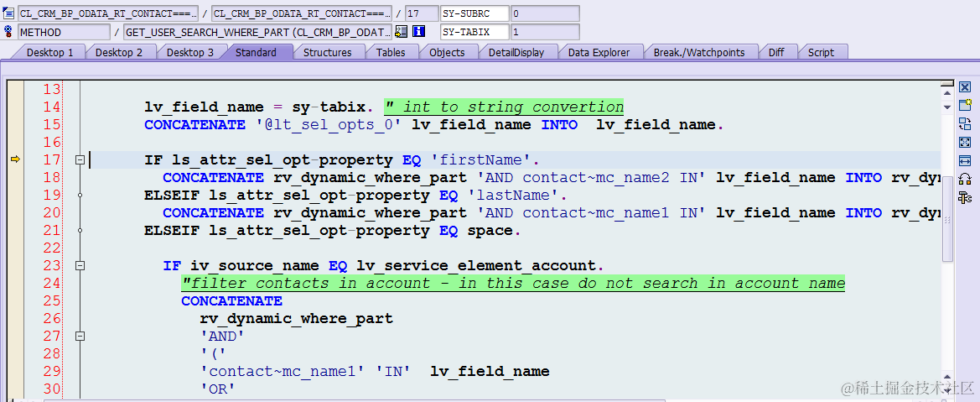Screen dimensions: 980x402
Task: Click the SY-TABIX label field
Action: click(x=474, y=32)
